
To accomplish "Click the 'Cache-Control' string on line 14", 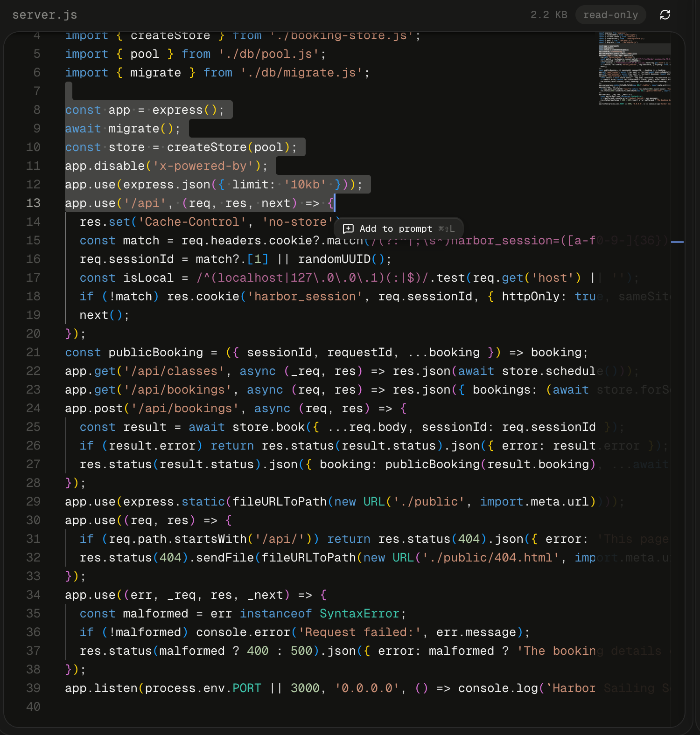I will coord(192,222).
